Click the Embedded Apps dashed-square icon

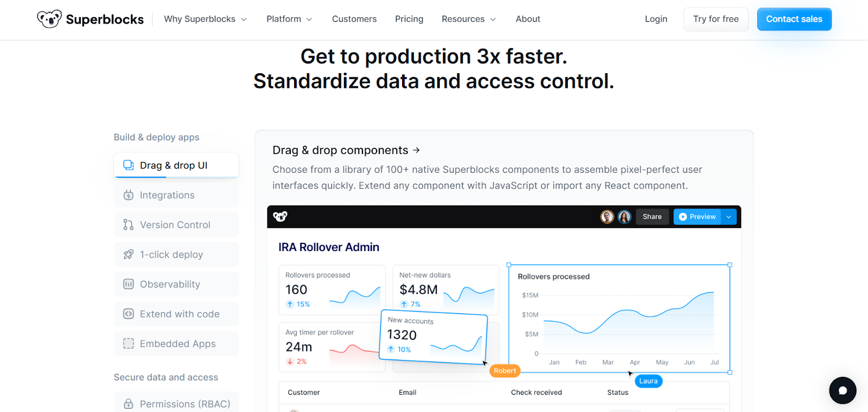(x=129, y=344)
